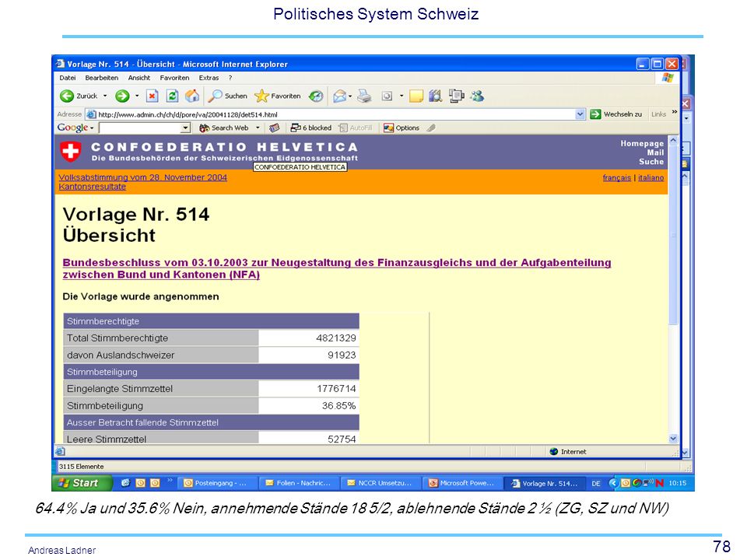Select the 36.85% Stimmbeteiligung value
747x560 pixels.
point(338,406)
